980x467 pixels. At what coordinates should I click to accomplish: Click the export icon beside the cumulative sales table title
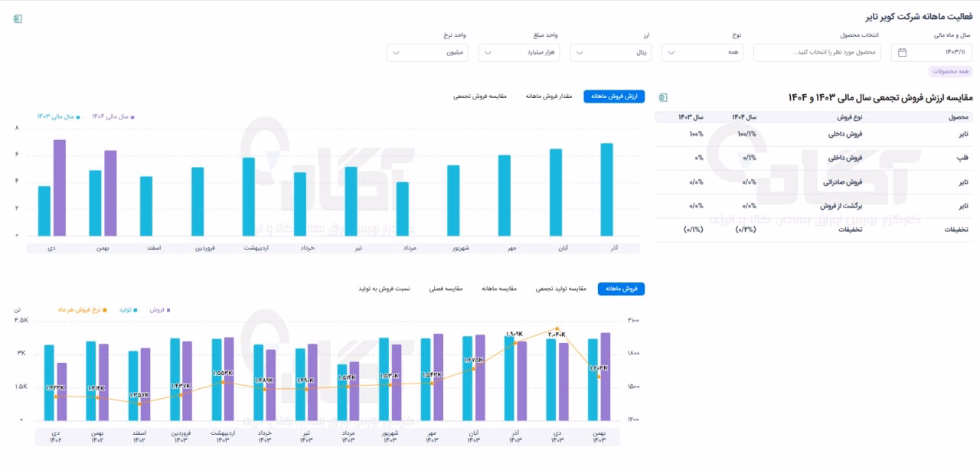[663, 97]
